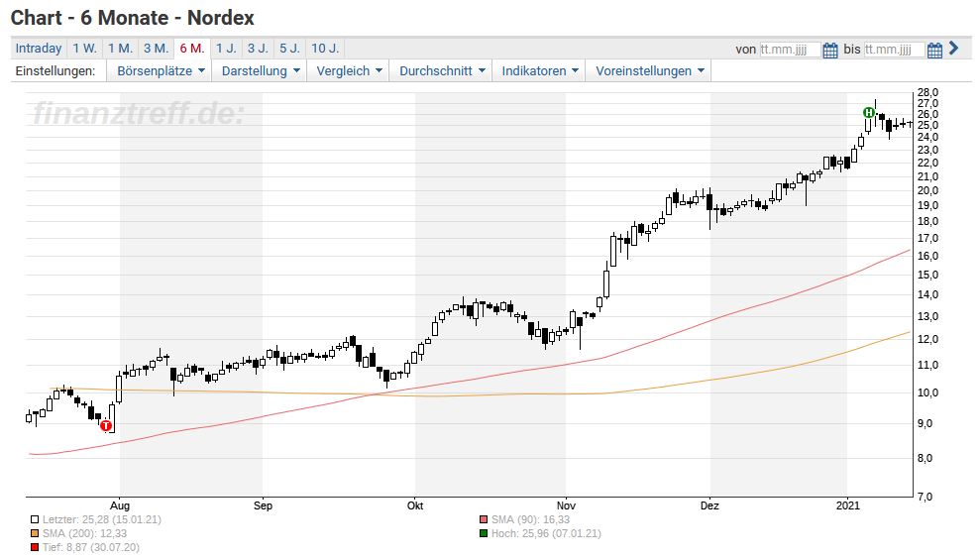Open the Voreinstellungen dropdown
Screen dimensions: 980x560
pos(649,70)
